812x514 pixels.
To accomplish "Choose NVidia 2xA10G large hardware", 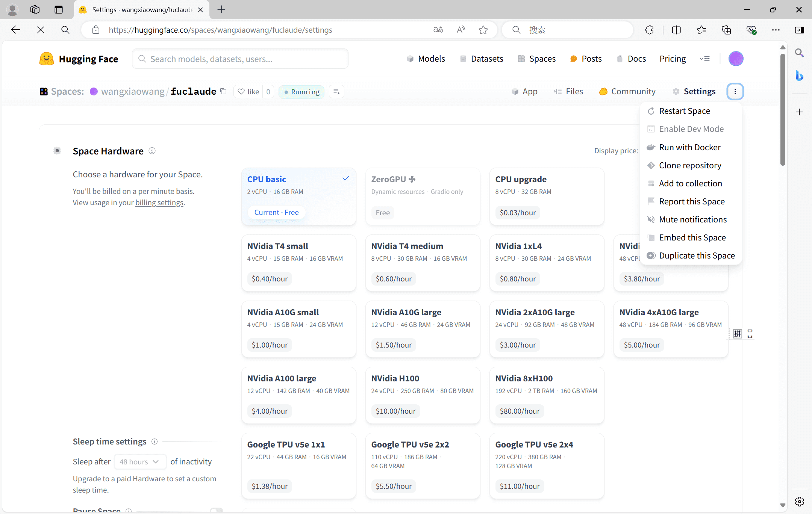I will [x=547, y=329].
